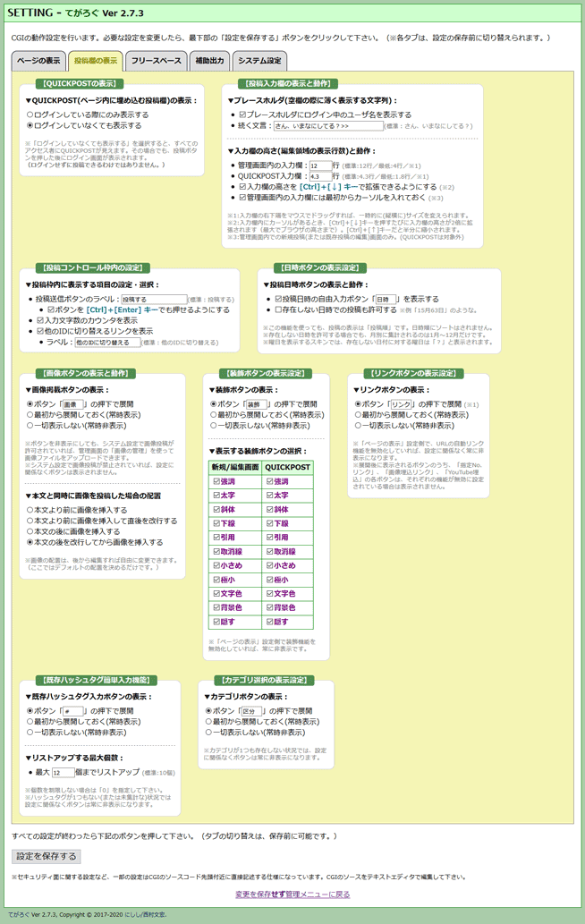Image resolution: width=585 pixels, height=924 pixels.
Task: Click the 投稿送信ボタンのラベル input field
Action: tap(155, 300)
